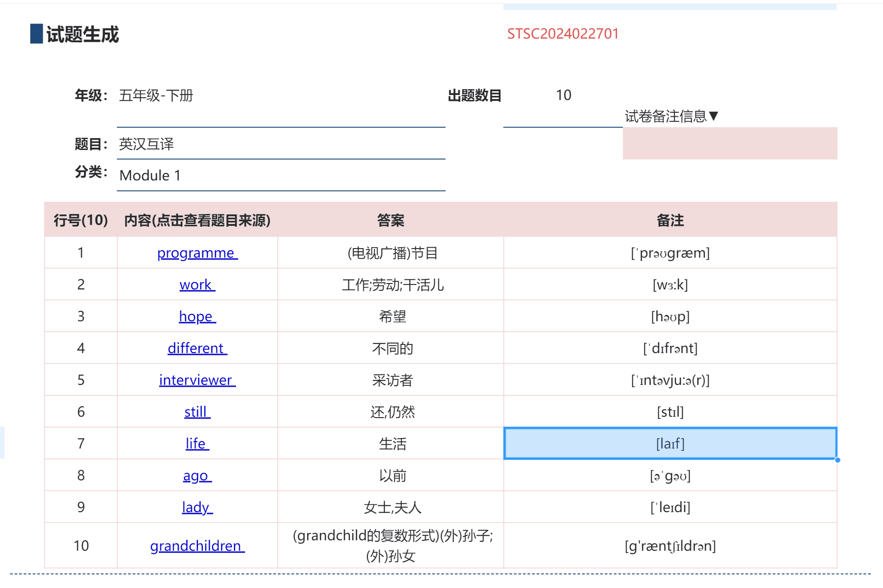Screen dimensions: 883x588
Task: Select row number 10 cell
Action: point(81,546)
